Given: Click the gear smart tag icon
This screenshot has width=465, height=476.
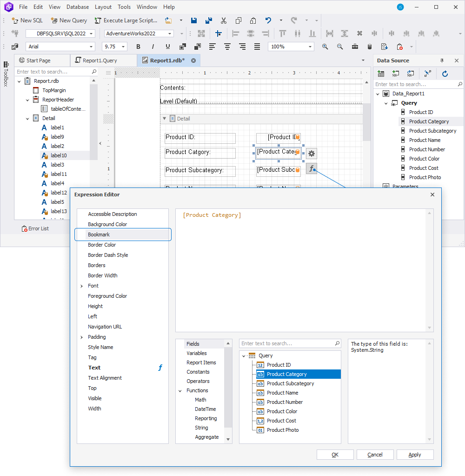Looking at the screenshot, I should (x=312, y=154).
